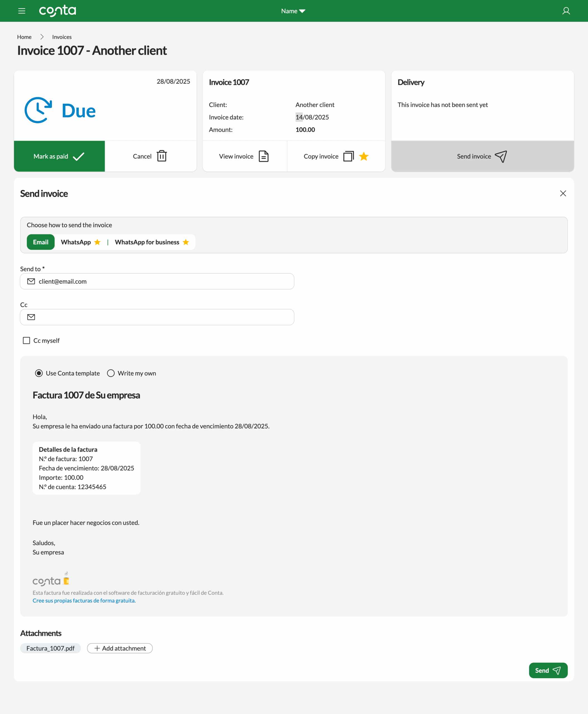The image size is (588, 714).
Task: Click the due date 28/08/2025 in status card
Action: (173, 81)
